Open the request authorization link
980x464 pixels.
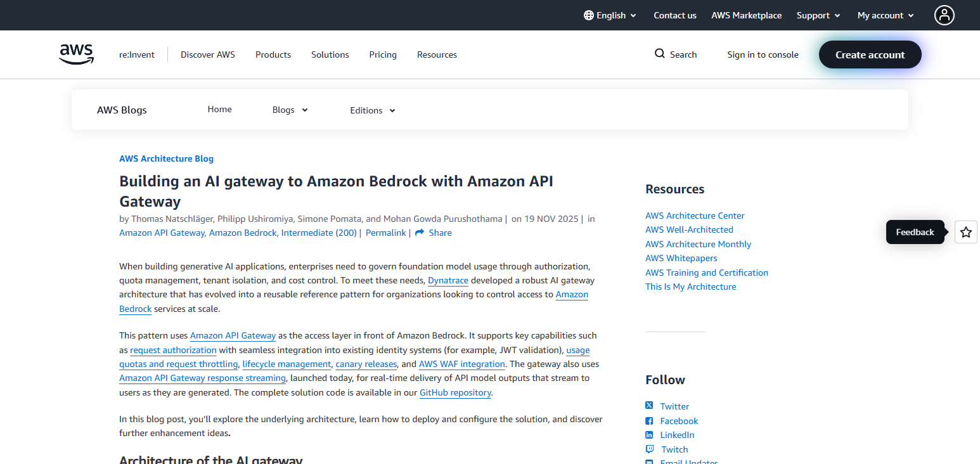(x=173, y=350)
